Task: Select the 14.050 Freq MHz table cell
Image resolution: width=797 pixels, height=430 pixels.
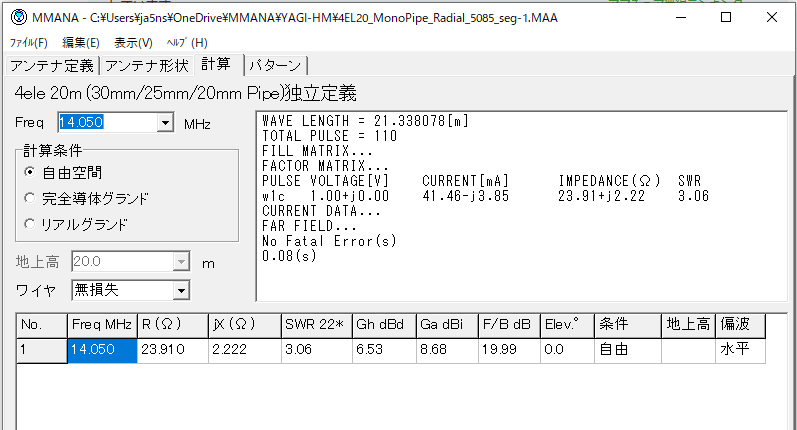Action: click(x=102, y=351)
